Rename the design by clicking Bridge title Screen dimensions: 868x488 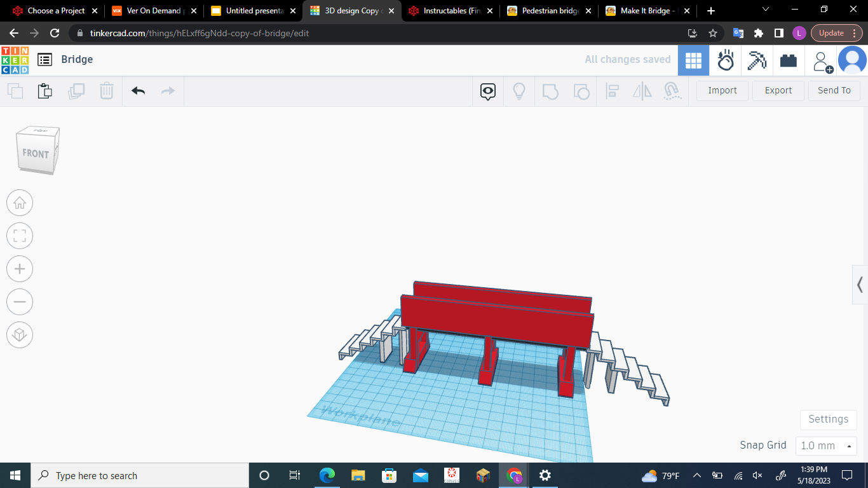[78, 59]
